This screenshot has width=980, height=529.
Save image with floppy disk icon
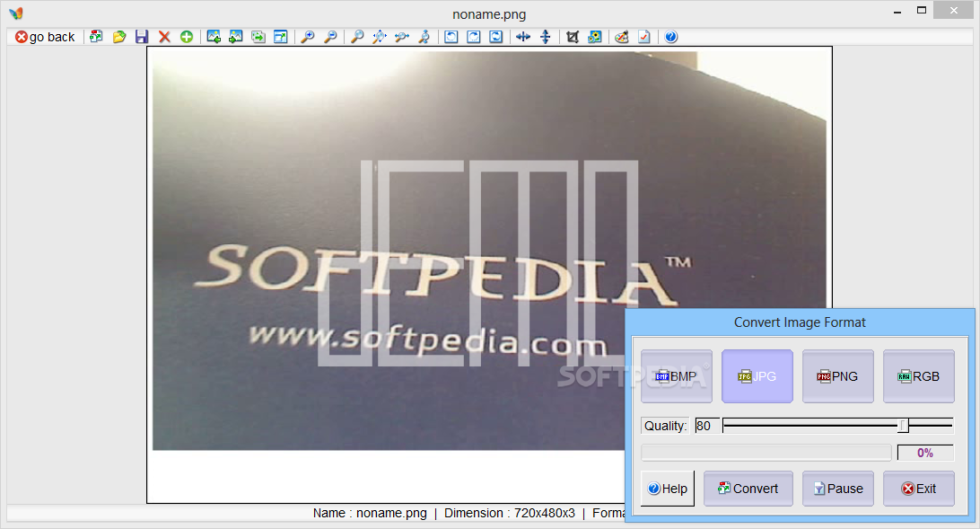(x=142, y=37)
